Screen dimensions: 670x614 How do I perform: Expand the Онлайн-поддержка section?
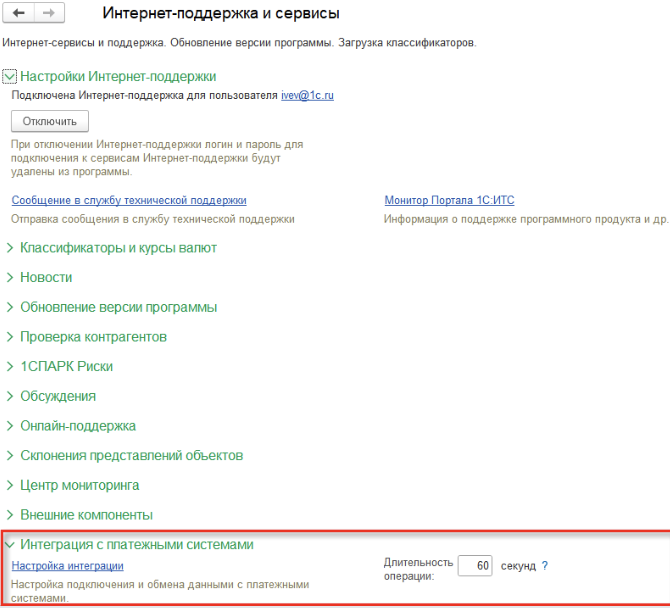point(78,426)
